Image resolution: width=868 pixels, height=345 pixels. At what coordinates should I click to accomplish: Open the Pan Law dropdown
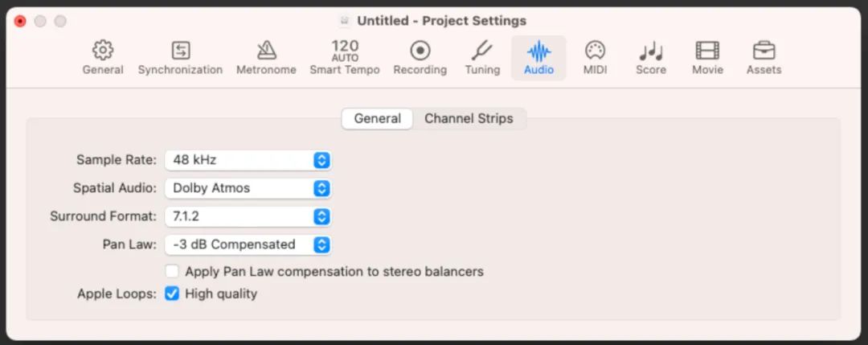pos(248,244)
